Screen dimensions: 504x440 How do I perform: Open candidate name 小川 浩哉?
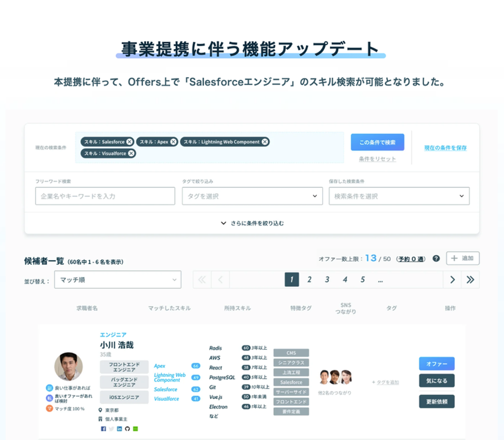[117, 345]
